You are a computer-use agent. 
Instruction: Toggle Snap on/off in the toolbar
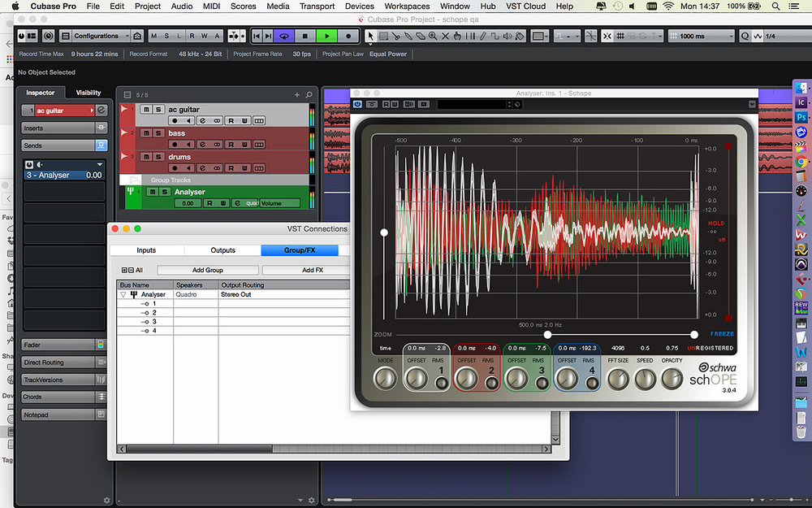click(x=607, y=36)
